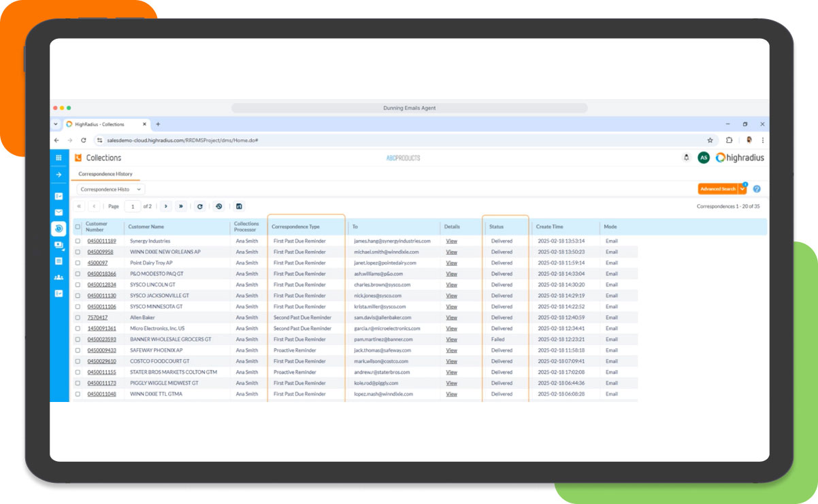Screen dimensions: 818x504
Task: Go to the next page arrow
Action: point(165,206)
